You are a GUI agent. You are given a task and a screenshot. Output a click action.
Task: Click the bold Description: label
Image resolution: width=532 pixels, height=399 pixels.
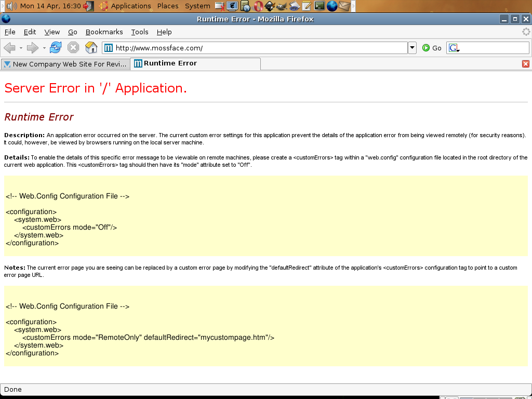(24, 135)
